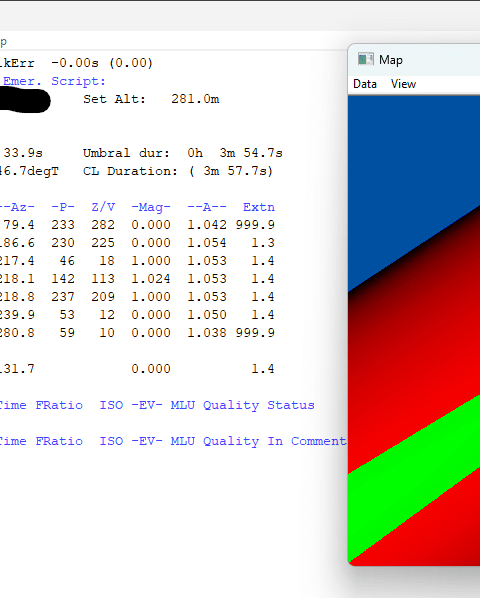Click the "-P-" column header
Screen dimensions: 480x598
(63, 207)
